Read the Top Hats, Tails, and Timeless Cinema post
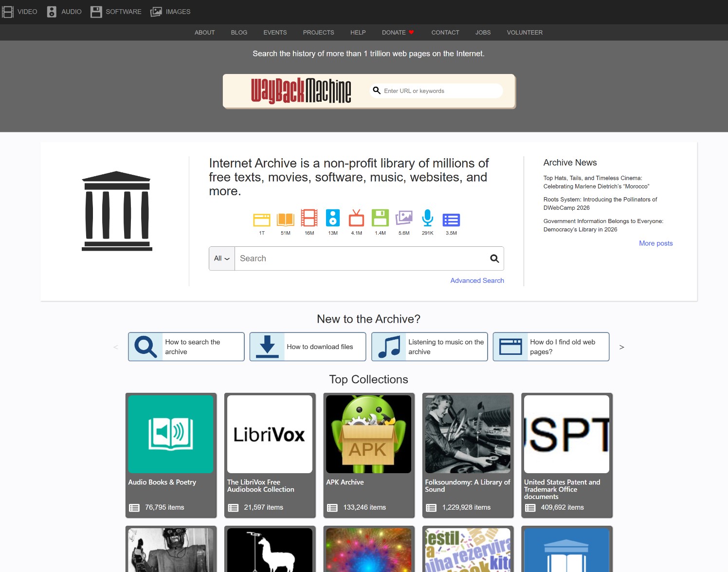The width and height of the screenshot is (728, 572). (596, 182)
